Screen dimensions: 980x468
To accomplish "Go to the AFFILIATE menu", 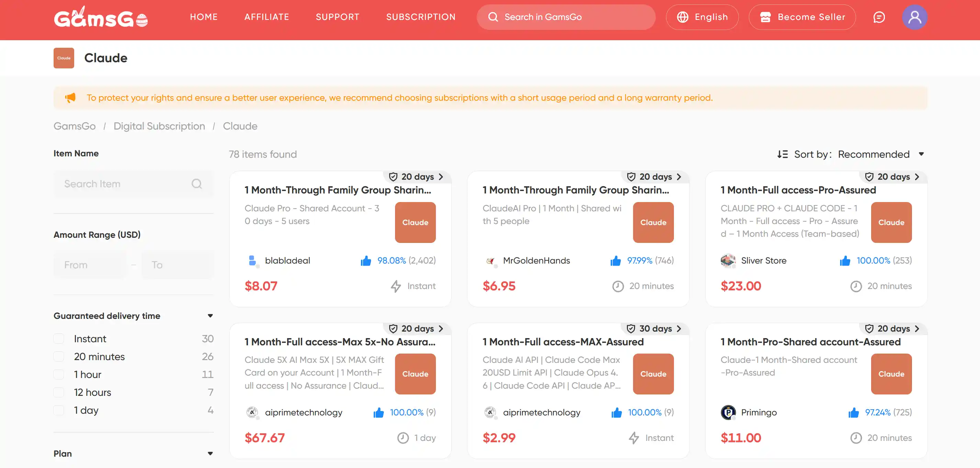I will (x=267, y=17).
